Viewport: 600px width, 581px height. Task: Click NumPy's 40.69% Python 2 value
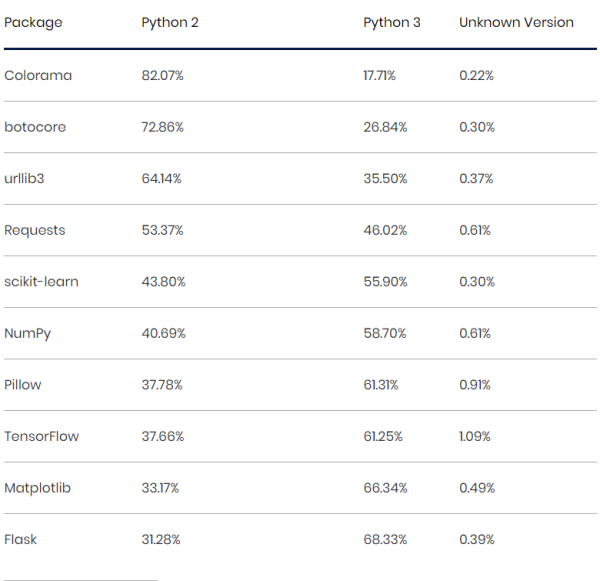(163, 333)
